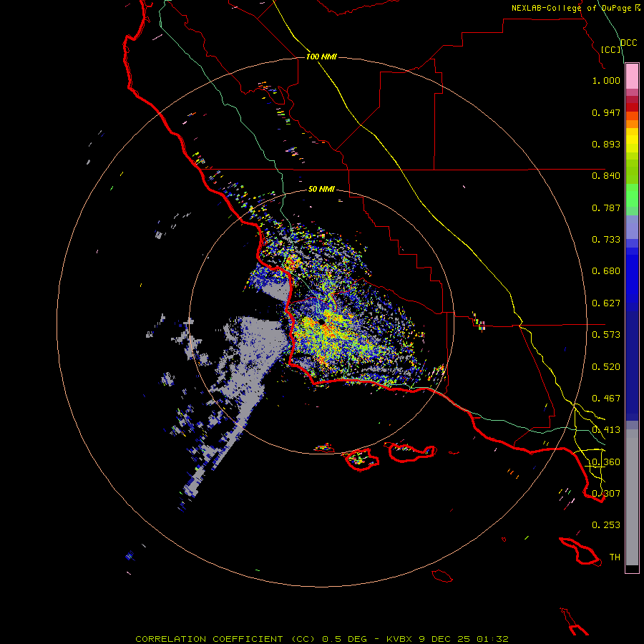Image resolution: width=644 pixels, height=644 pixels.
Task: Click the DCC label above the color bar
Action: [628, 43]
